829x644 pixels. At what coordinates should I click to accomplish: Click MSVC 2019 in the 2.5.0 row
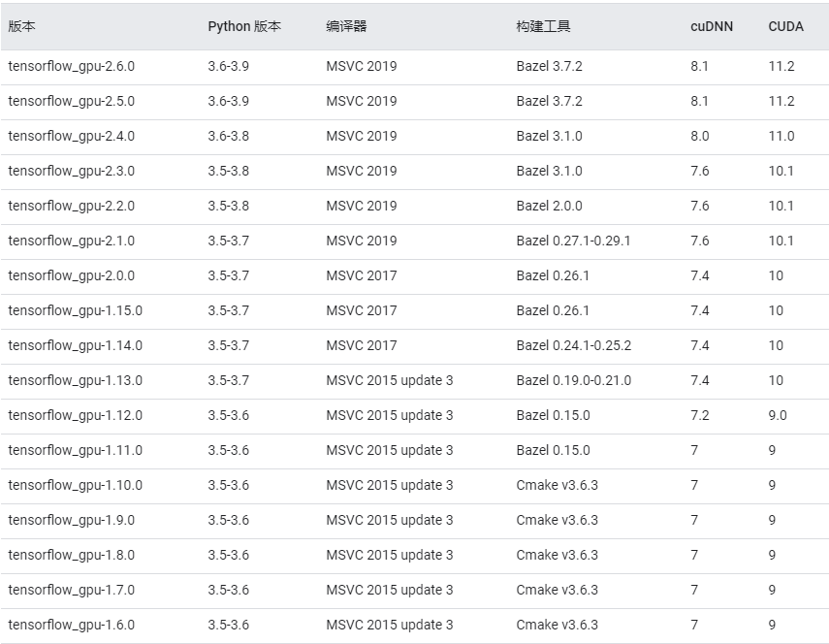click(x=362, y=101)
